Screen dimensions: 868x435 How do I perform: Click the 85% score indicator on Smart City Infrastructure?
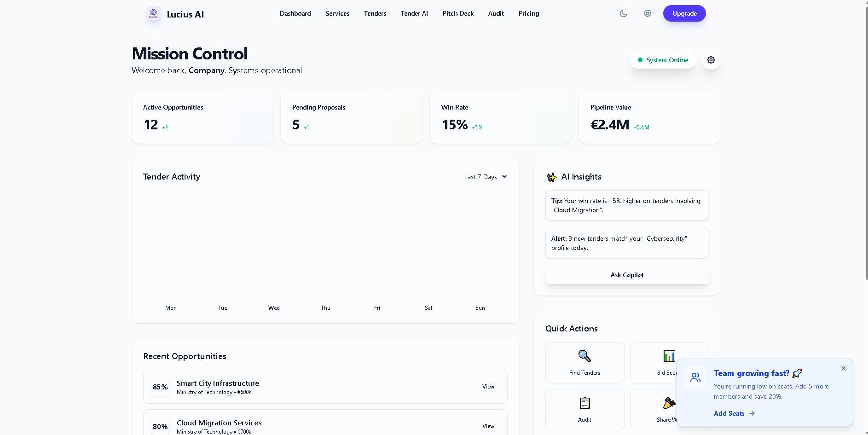(x=160, y=387)
